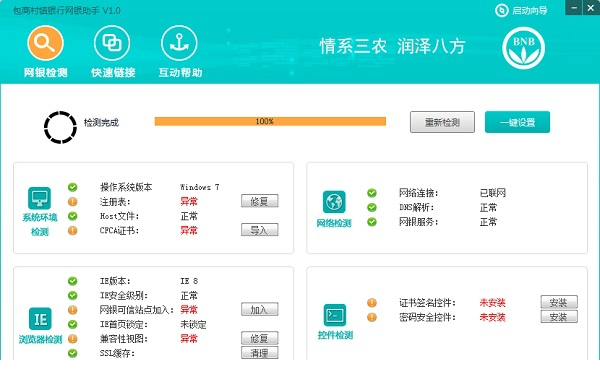Click red 未安装 beside 密码安全控件

[x=492, y=317]
